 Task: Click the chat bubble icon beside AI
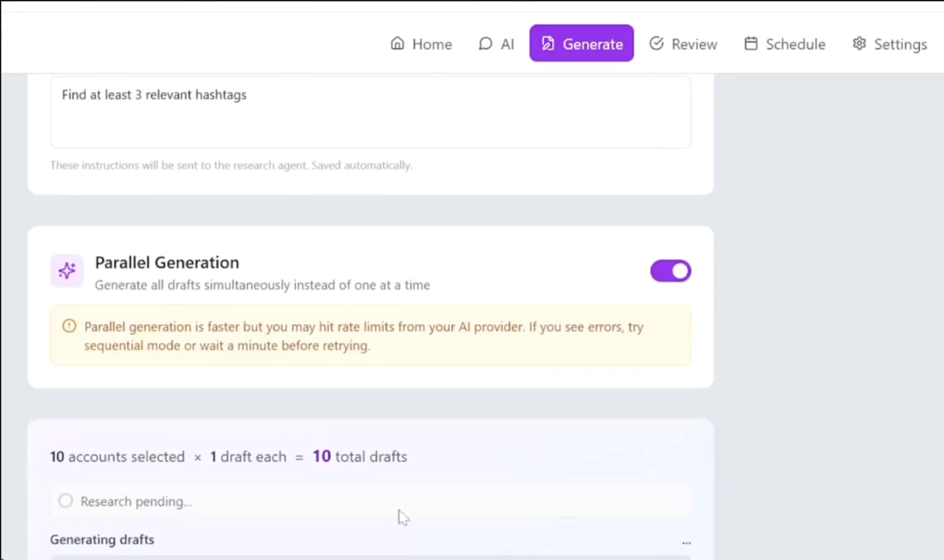(485, 43)
